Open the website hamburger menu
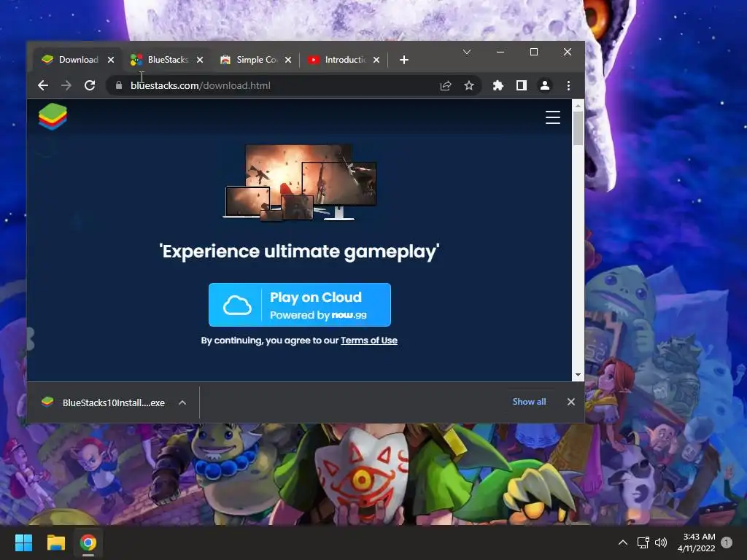The image size is (747, 560). coord(553,117)
